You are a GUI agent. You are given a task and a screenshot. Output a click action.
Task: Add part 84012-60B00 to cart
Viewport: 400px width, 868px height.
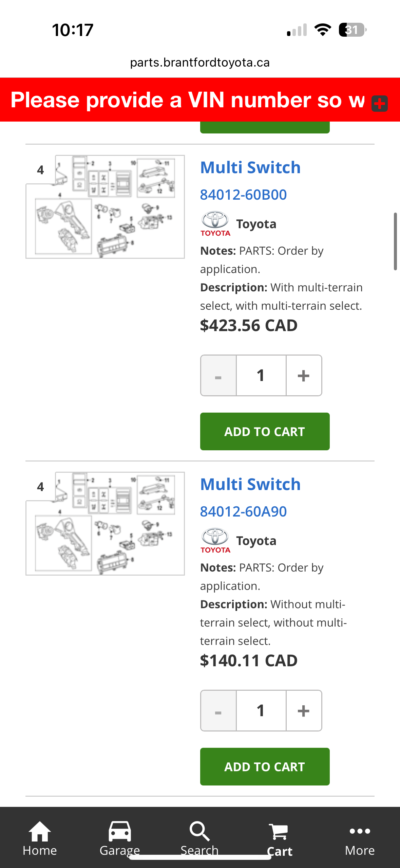[265, 432]
